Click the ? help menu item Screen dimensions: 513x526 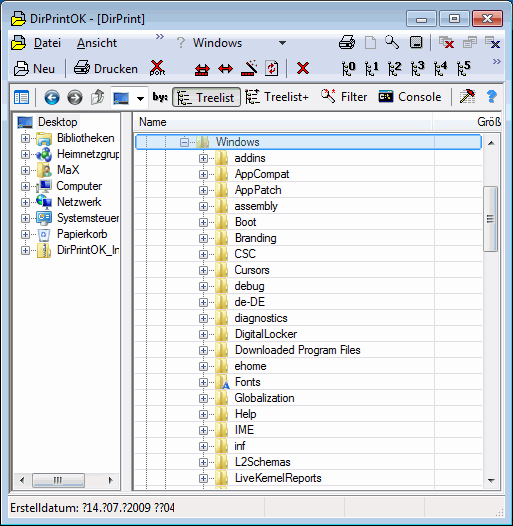[x=181, y=43]
